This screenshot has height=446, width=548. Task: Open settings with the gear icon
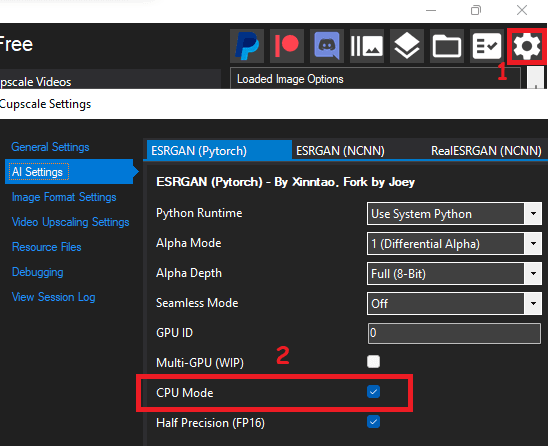click(526, 46)
